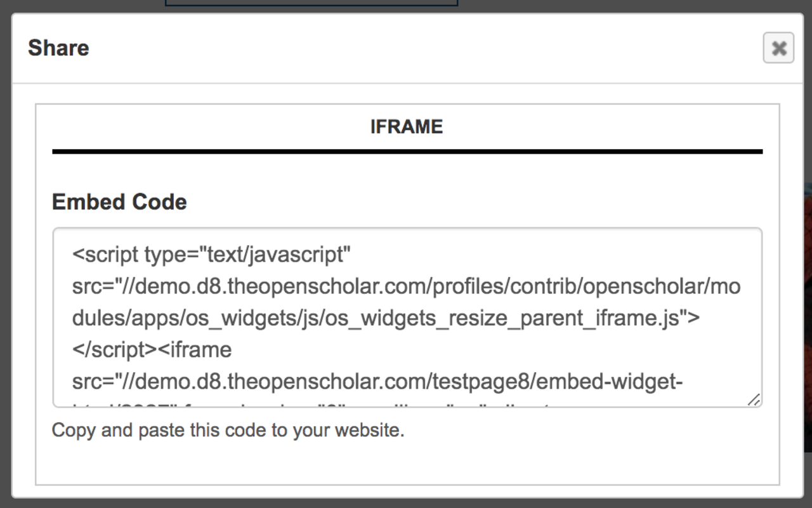The height and width of the screenshot is (508, 812).
Task: Click the black underline beneath the IFRAME tab
Action: tap(407, 152)
